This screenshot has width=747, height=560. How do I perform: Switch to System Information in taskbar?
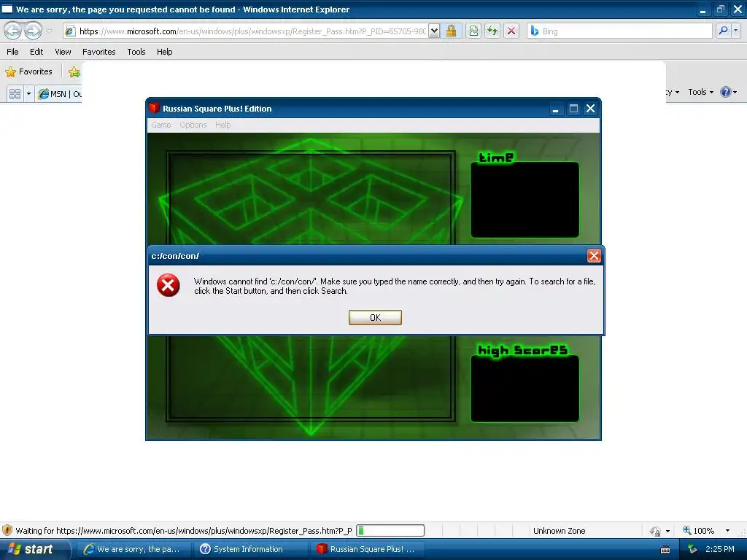point(249,549)
